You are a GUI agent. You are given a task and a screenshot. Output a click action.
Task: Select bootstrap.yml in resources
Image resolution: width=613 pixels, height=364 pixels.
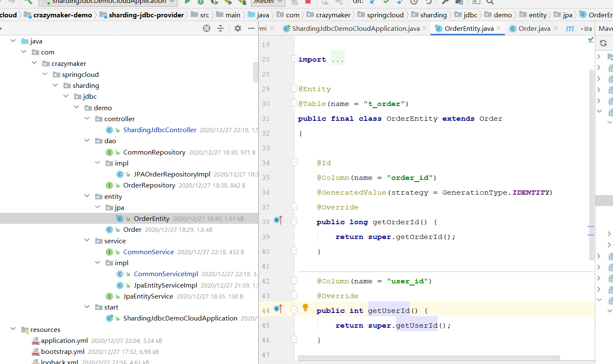coord(63,351)
